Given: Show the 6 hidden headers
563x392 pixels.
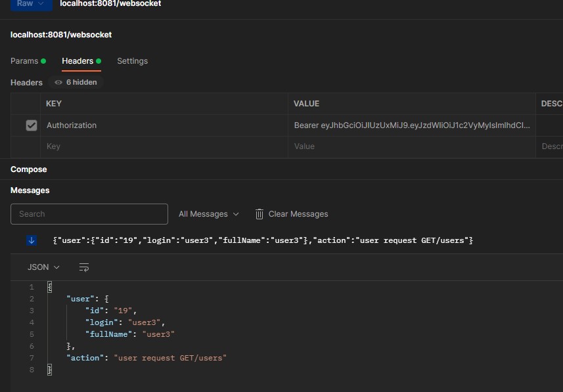Looking at the screenshot, I should (x=76, y=82).
